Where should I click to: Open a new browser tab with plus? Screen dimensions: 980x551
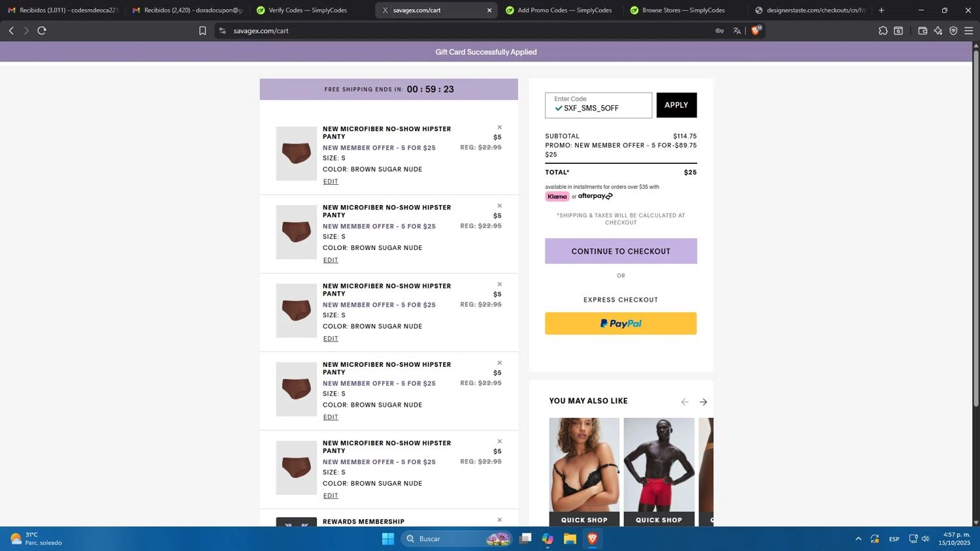pyautogui.click(x=881, y=10)
